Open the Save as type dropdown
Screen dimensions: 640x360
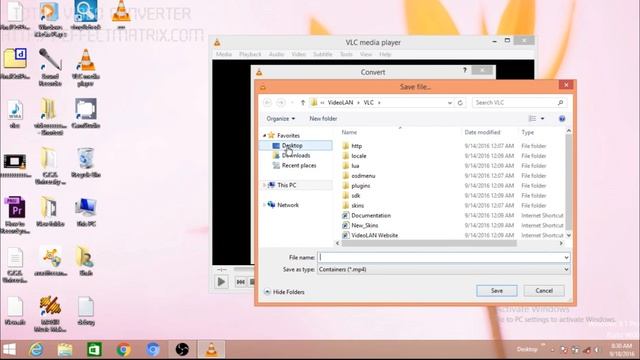[443, 269]
